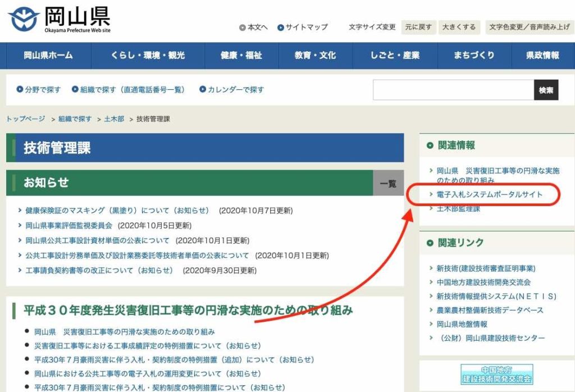
Task: Open 電子入札システムポータルサイト link
Action: pos(490,194)
